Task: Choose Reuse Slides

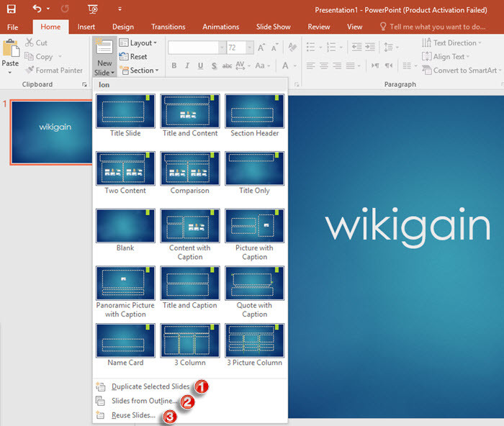Action: click(133, 415)
